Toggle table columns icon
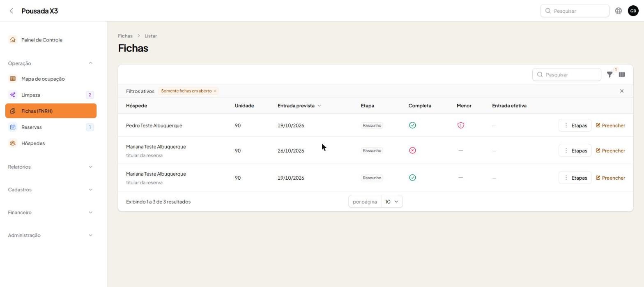The width and height of the screenshot is (644, 287). [622, 75]
